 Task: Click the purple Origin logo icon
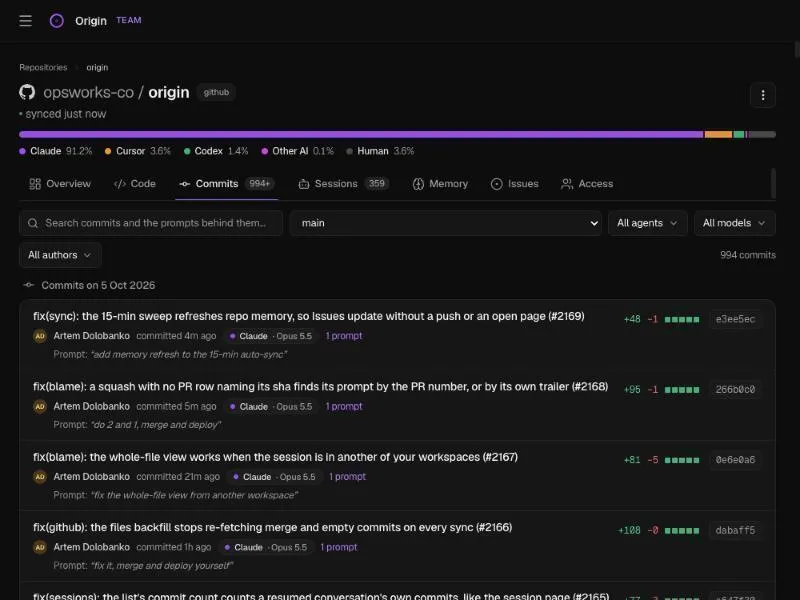click(x=57, y=20)
